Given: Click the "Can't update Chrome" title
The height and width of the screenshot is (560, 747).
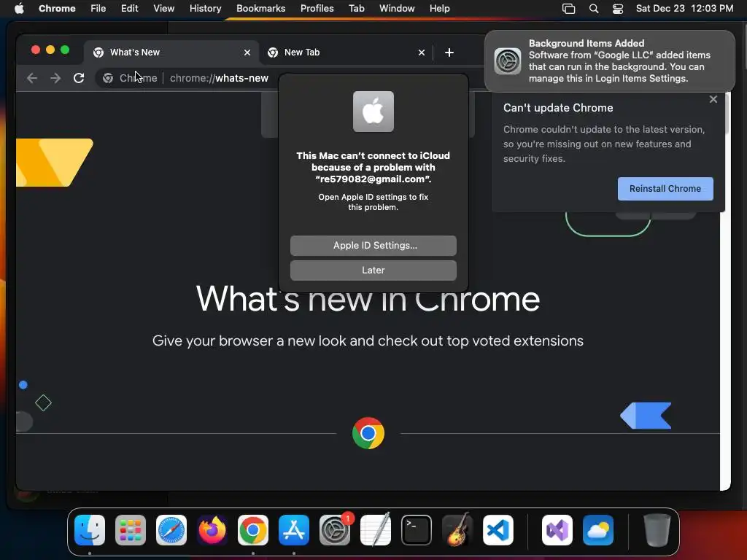Looking at the screenshot, I should tap(558, 108).
